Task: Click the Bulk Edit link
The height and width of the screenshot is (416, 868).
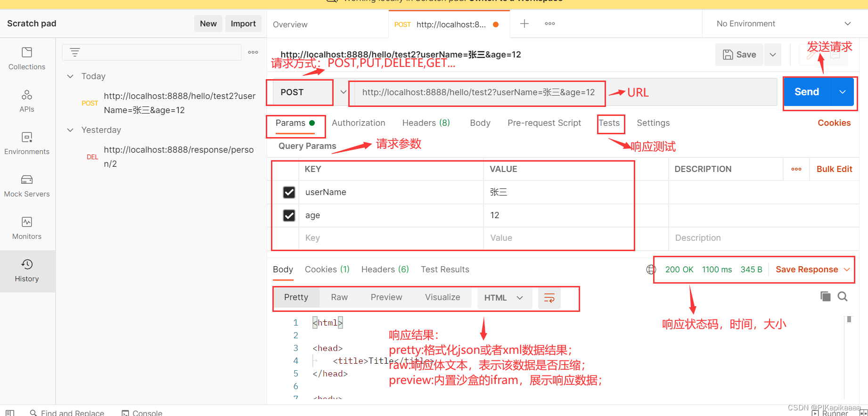Action: pyautogui.click(x=834, y=169)
